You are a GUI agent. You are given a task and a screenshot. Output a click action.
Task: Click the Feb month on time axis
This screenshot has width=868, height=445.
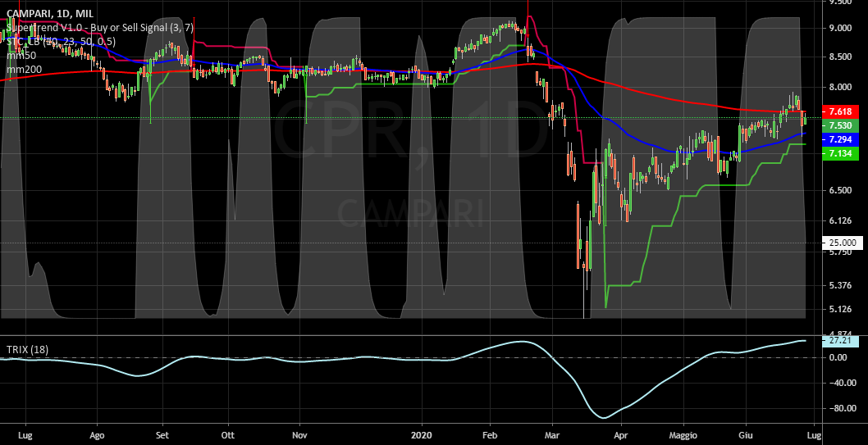[490, 434]
